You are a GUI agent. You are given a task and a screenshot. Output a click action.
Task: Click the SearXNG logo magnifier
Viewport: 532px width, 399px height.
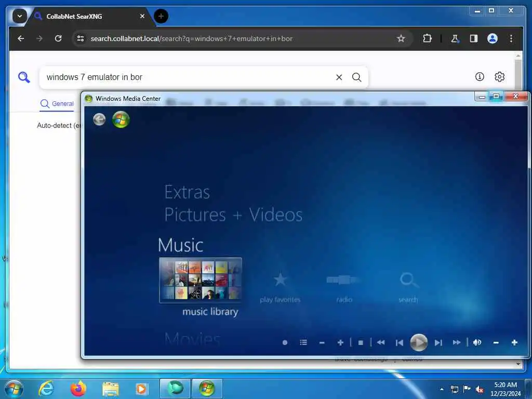coord(24,77)
